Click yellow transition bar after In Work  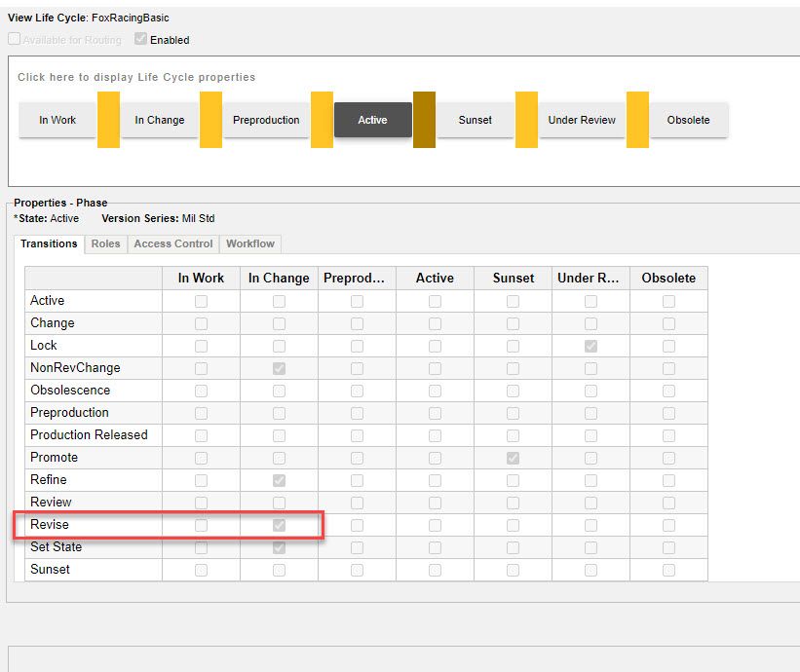pos(108,120)
